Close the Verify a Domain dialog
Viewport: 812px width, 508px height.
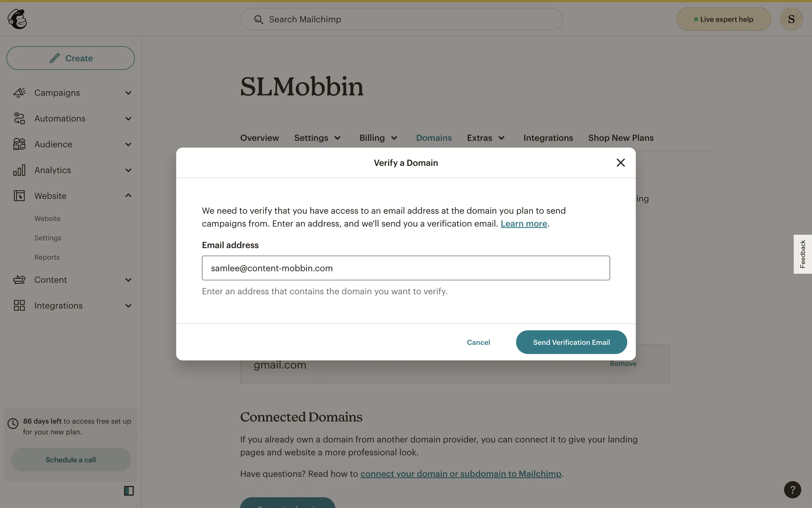tap(620, 163)
